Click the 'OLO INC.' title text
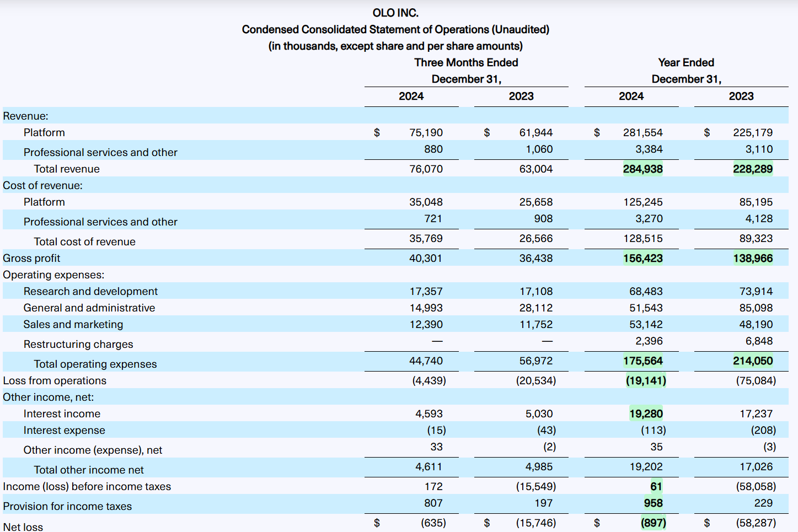 click(x=395, y=13)
